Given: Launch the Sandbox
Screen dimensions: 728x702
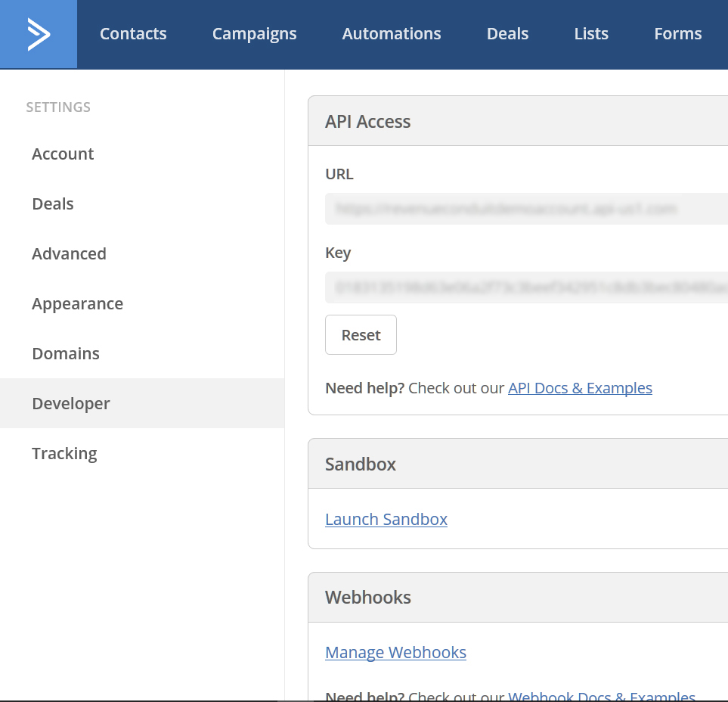Looking at the screenshot, I should (386, 520).
